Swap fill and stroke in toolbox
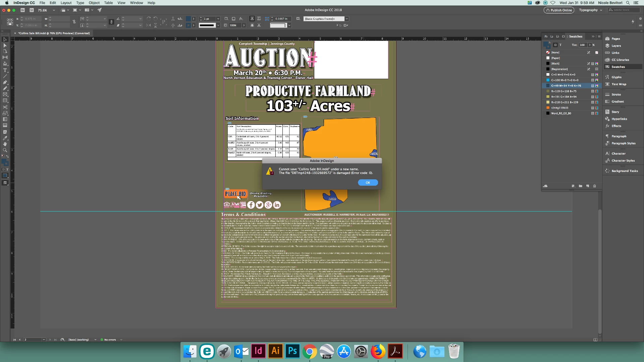This screenshot has height=362, width=644. 7,157
